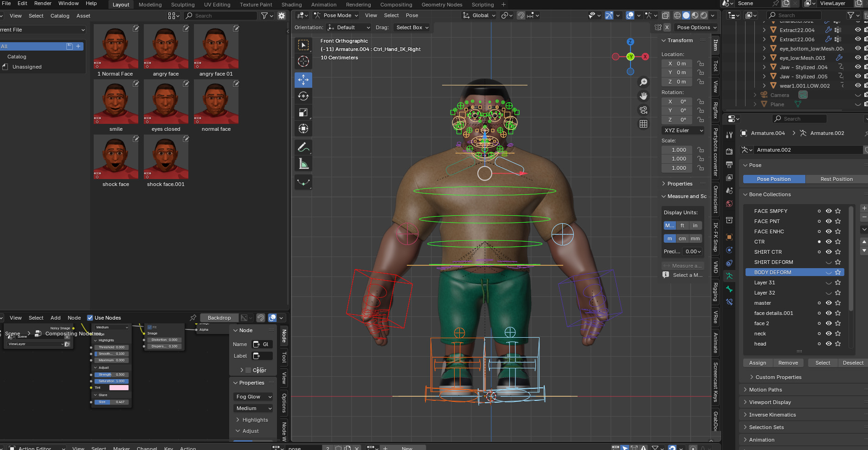Screen dimensions: 868x450
Task: Open Fog Glow glare type dropdown
Action: point(253,397)
